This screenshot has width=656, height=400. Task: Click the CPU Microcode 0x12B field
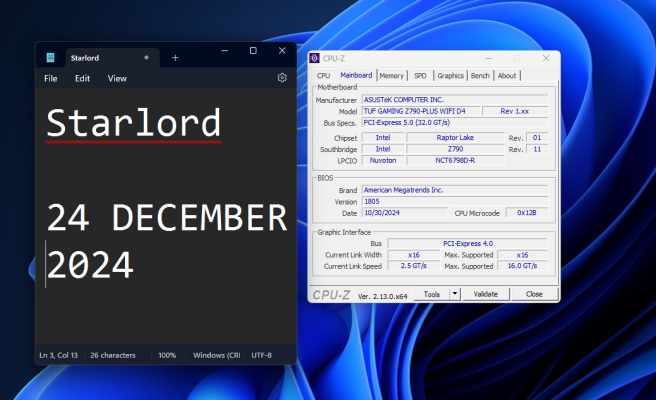click(527, 213)
